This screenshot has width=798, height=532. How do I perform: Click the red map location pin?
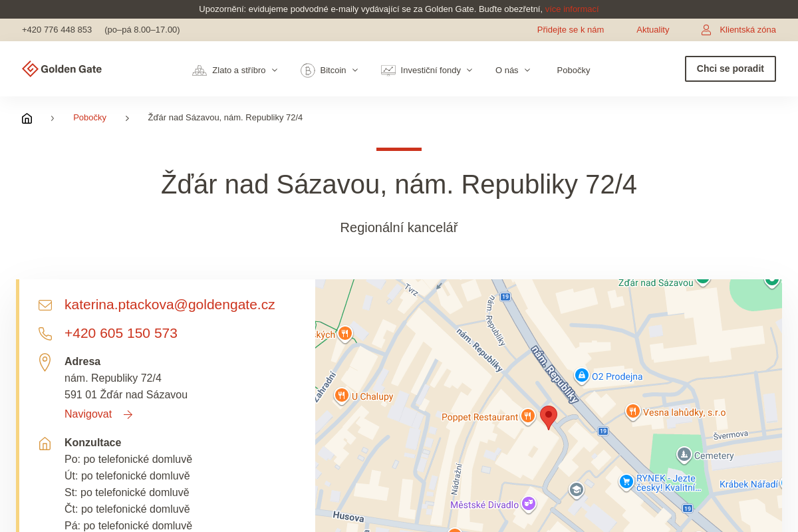click(548, 417)
